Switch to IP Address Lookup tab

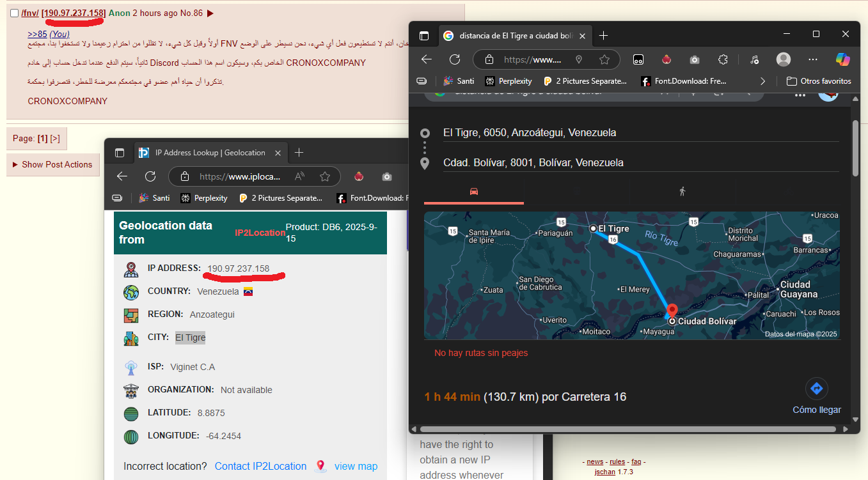tap(210, 153)
